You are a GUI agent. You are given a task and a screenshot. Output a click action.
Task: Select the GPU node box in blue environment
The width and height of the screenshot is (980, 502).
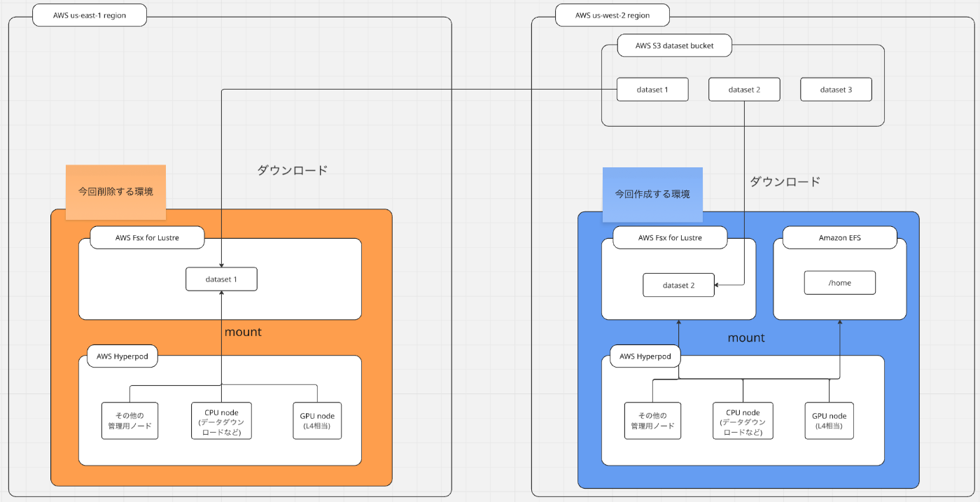point(829,421)
